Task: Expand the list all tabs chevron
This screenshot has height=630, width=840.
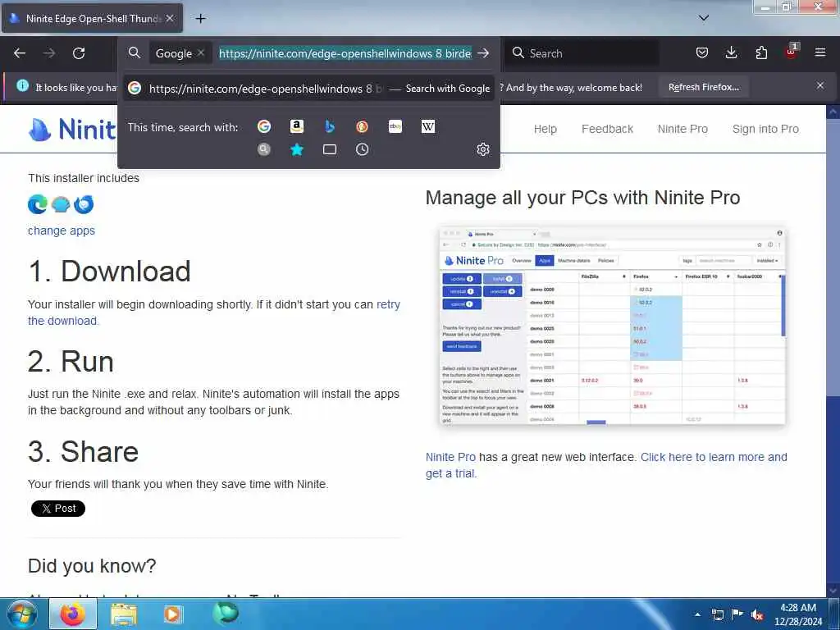Action: pyautogui.click(x=704, y=18)
